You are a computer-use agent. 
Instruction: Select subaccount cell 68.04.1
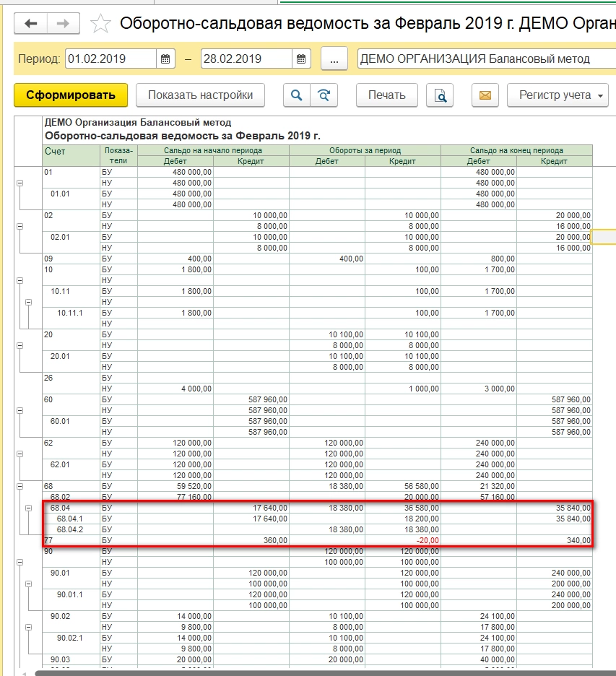tap(71, 519)
